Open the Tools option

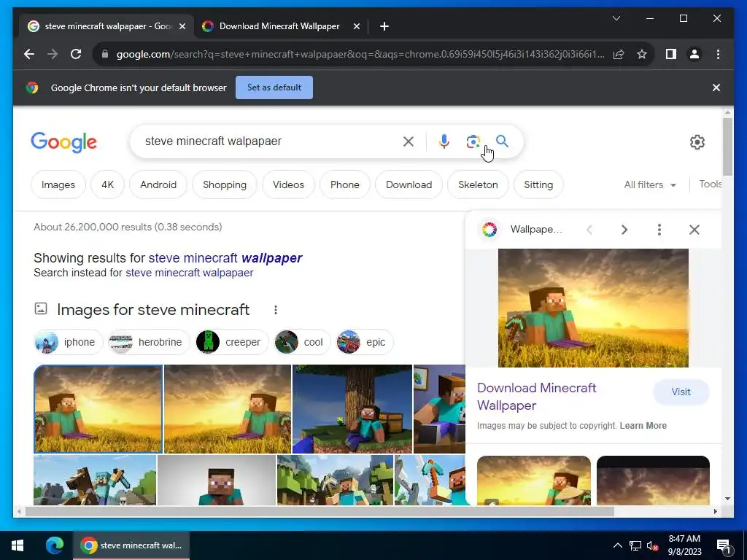pyautogui.click(x=710, y=184)
